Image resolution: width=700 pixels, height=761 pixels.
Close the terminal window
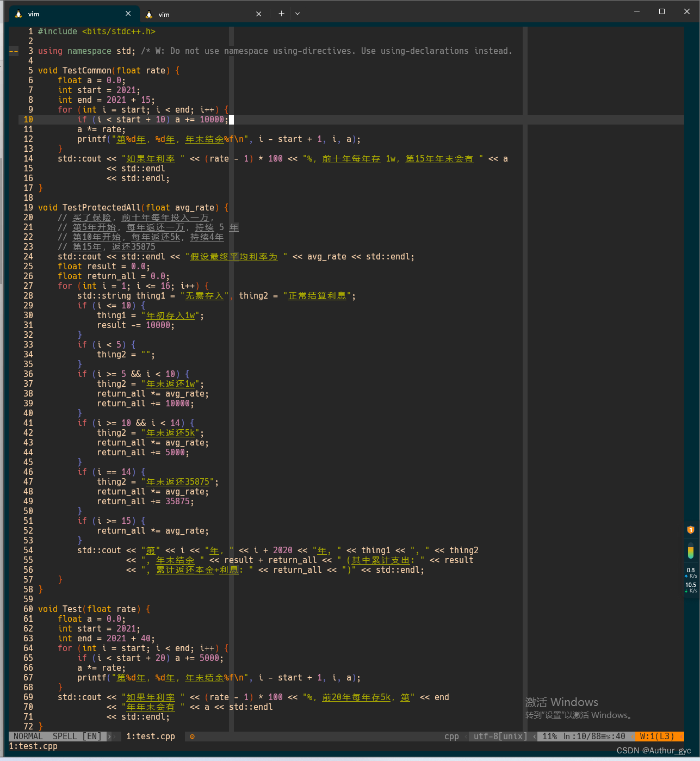coord(687,11)
